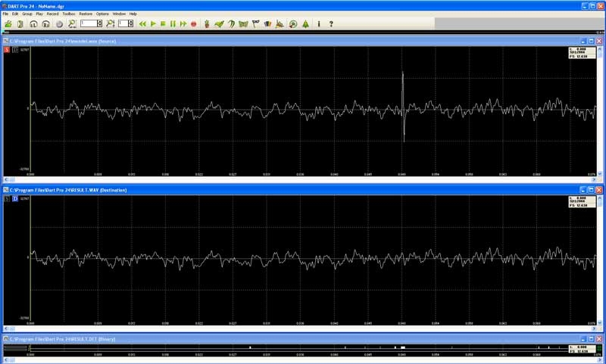Click the green tree tool icon
This screenshot has width=606, height=364.
[x=306, y=24]
